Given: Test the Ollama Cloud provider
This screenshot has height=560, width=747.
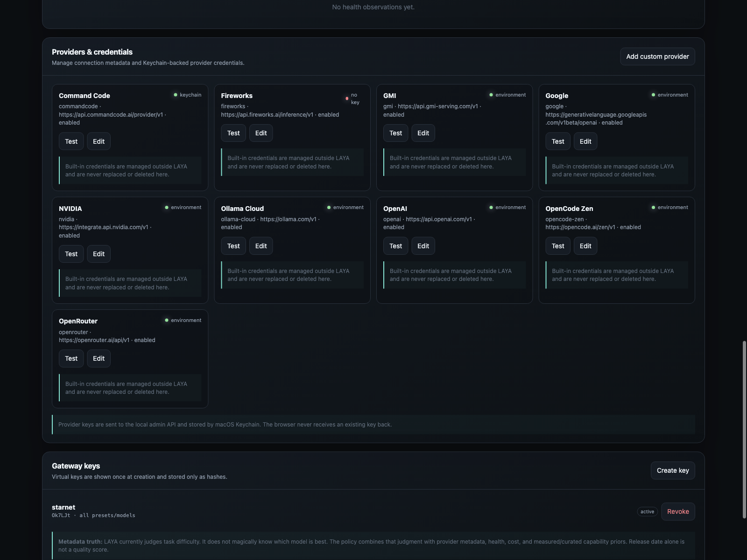Looking at the screenshot, I should [x=233, y=246].
